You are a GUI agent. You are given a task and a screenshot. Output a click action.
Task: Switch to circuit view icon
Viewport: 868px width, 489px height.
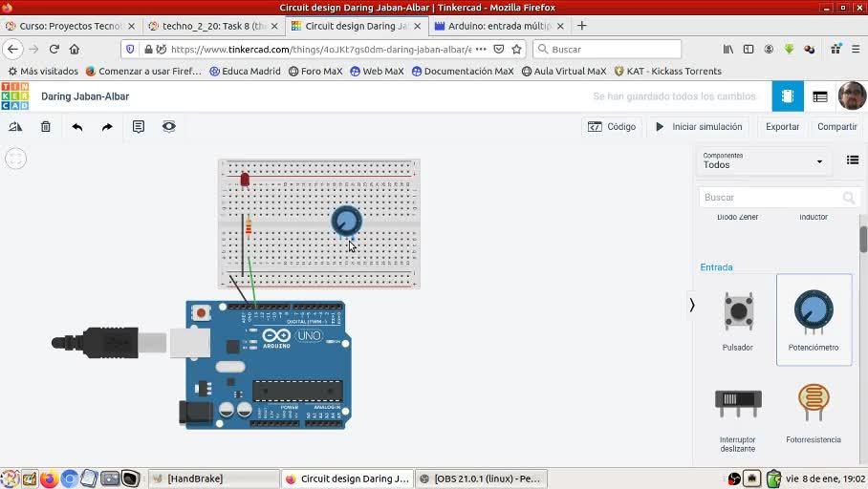tap(788, 96)
